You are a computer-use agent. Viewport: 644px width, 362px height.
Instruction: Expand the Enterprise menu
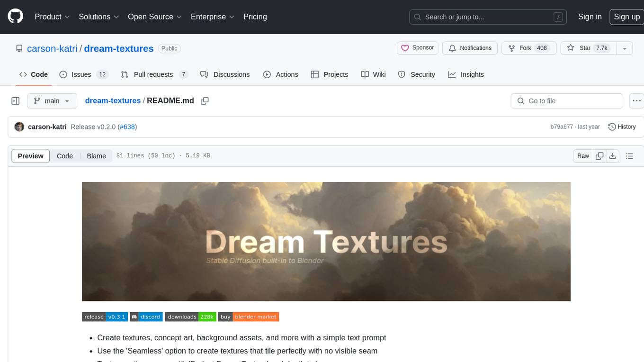pos(213,17)
